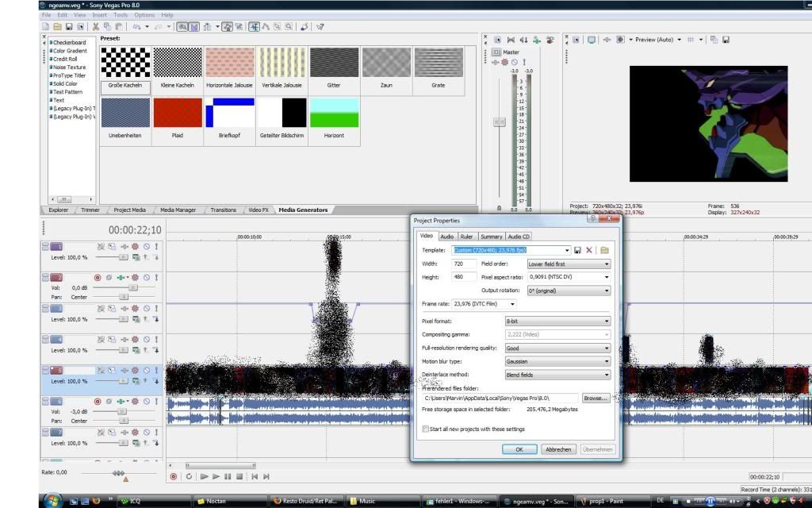Image resolution: width=812 pixels, height=508 pixels.
Task: Click Match Media Settings folder icon
Action: [x=604, y=250]
